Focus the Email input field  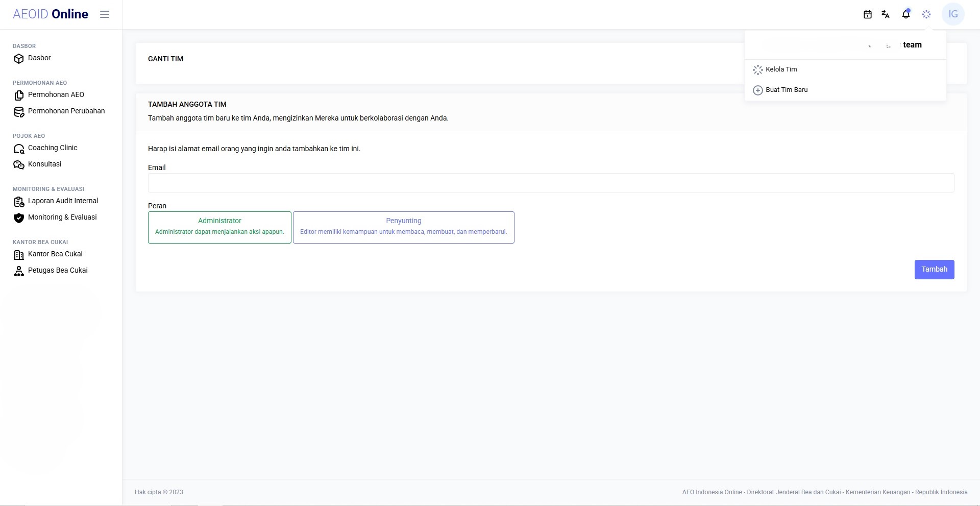tap(551, 183)
